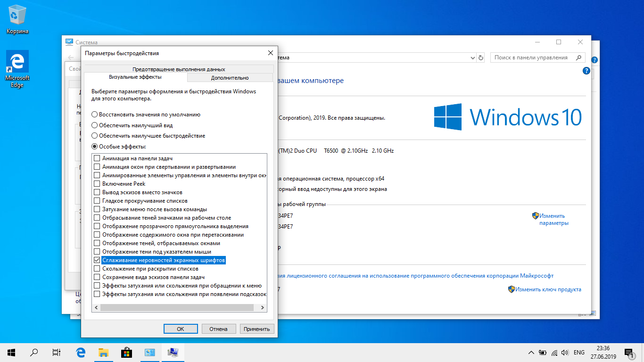Image resolution: width=644 pixels, height=362 pixels.
Task: Launch Edge from the taskbar
Action: [x=80, y=352]
